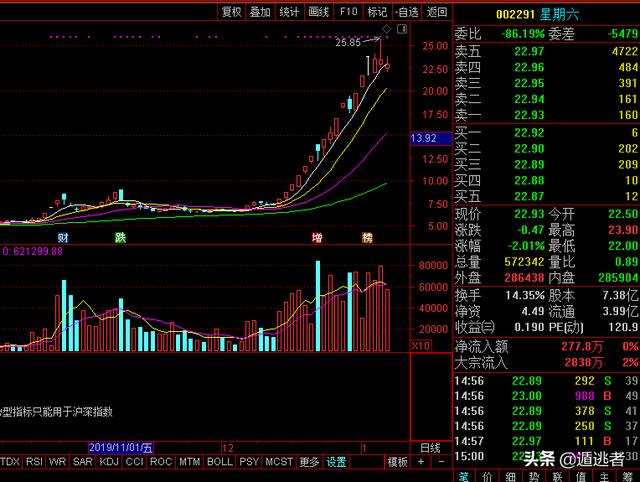Click the diamond marker icon above the chart
The image size is (640, 482).
click(387, 29)
